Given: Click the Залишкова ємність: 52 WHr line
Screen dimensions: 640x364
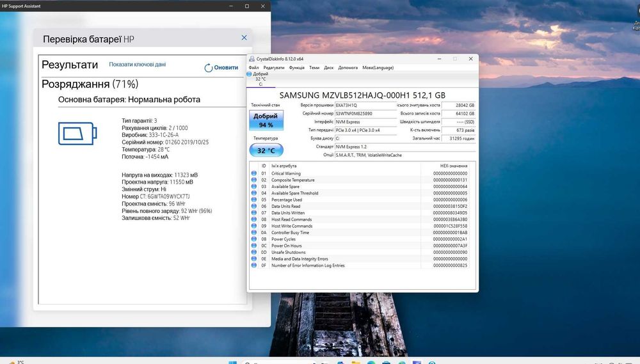Looking at the screenshot, I should click(156, 218).
